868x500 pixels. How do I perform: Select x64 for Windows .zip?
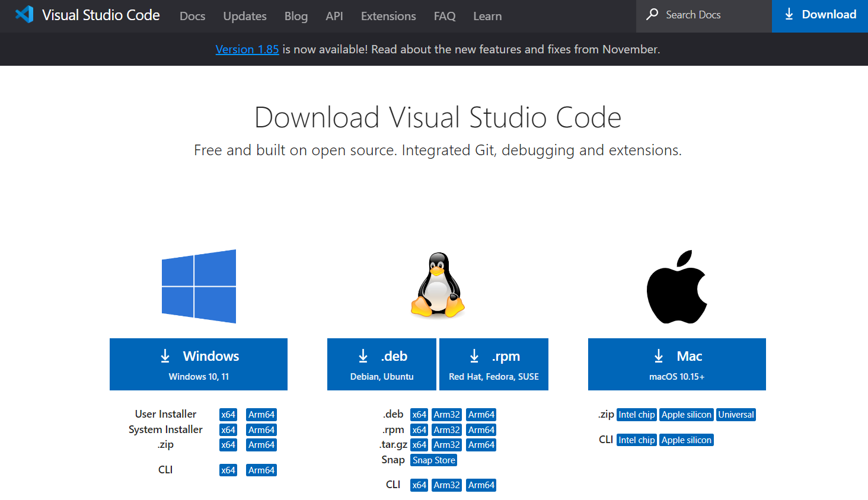click(228, 445)
